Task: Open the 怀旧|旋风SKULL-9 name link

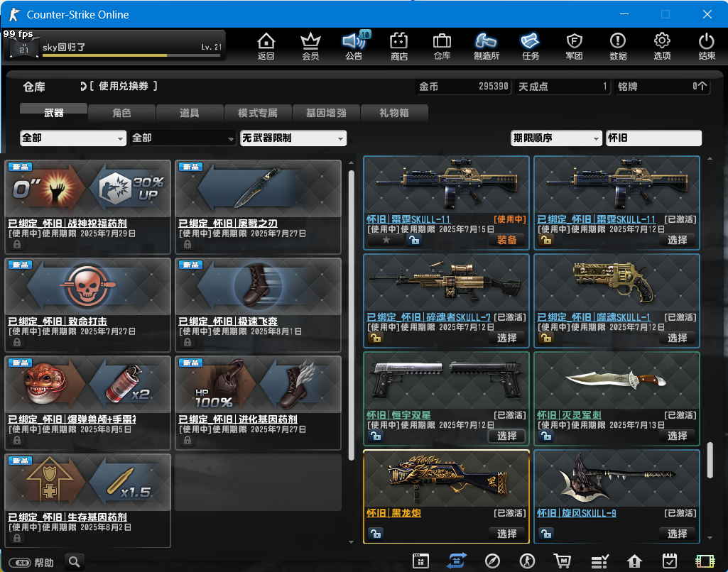Action: click(577, 513)
